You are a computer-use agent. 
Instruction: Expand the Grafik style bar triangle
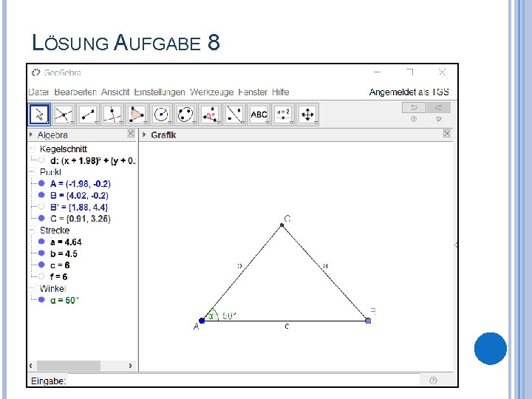144,134
